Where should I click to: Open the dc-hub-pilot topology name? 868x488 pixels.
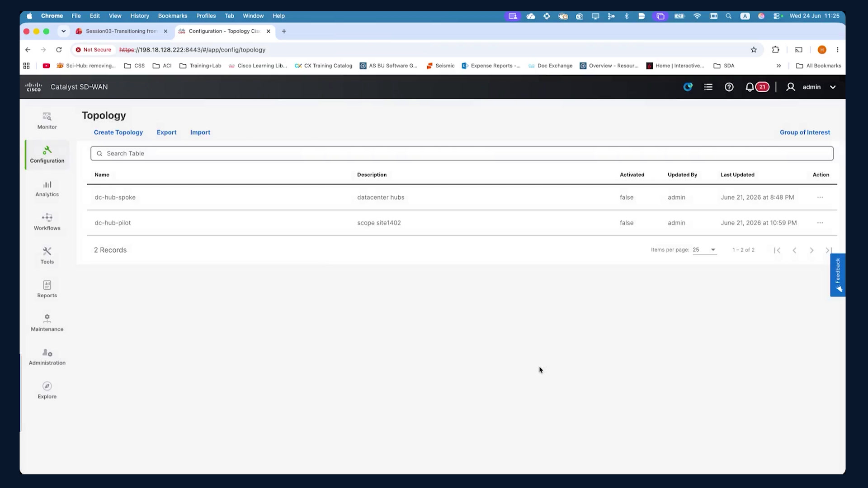point(113,223)
